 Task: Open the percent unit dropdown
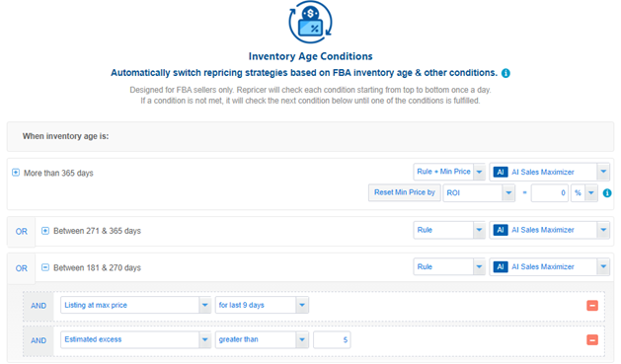click(583, 193)
